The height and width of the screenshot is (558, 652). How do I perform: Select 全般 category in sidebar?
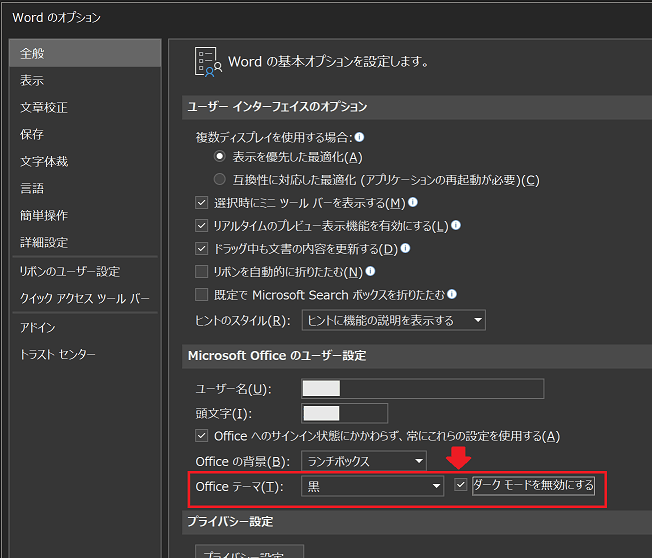click(85, 53)
